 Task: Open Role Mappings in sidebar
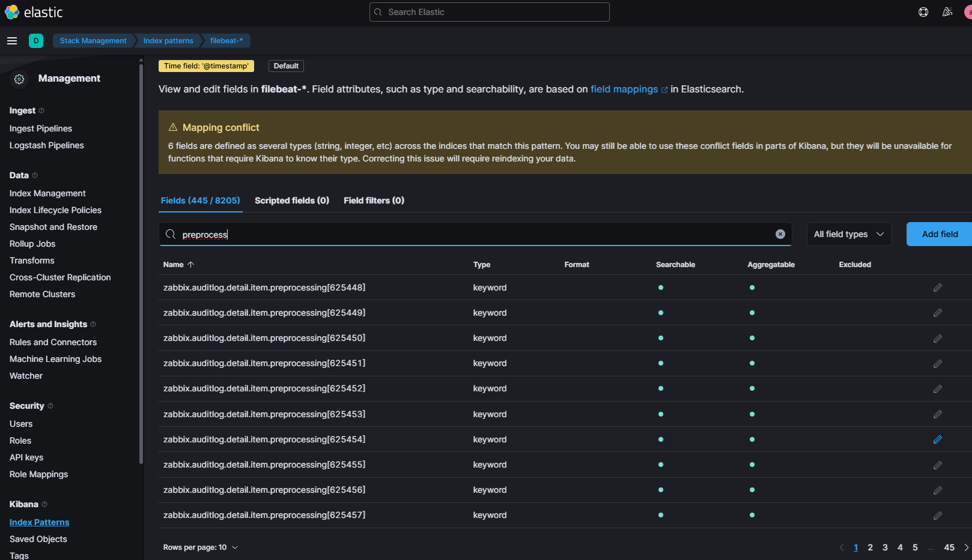point(38,474)
